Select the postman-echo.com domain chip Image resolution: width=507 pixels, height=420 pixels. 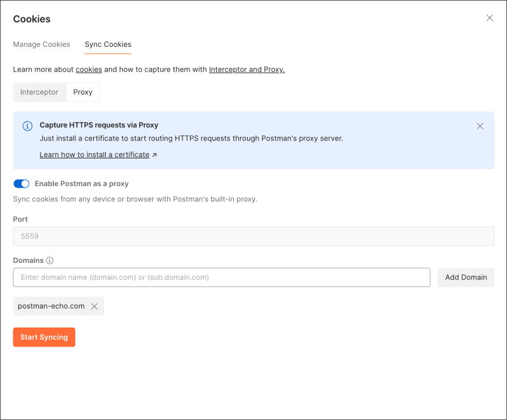point(51,307)
